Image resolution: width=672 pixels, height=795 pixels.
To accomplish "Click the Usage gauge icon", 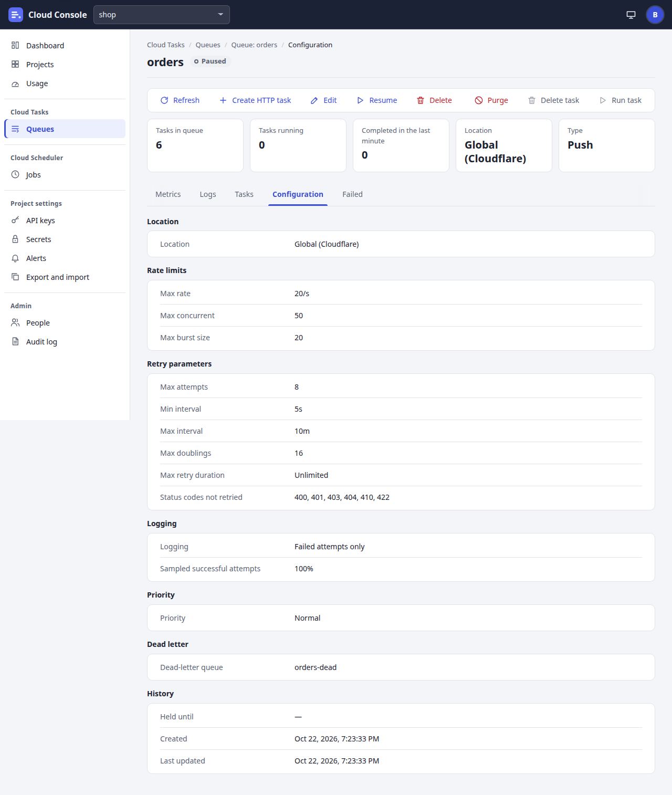I will click(x=15, y=83).
